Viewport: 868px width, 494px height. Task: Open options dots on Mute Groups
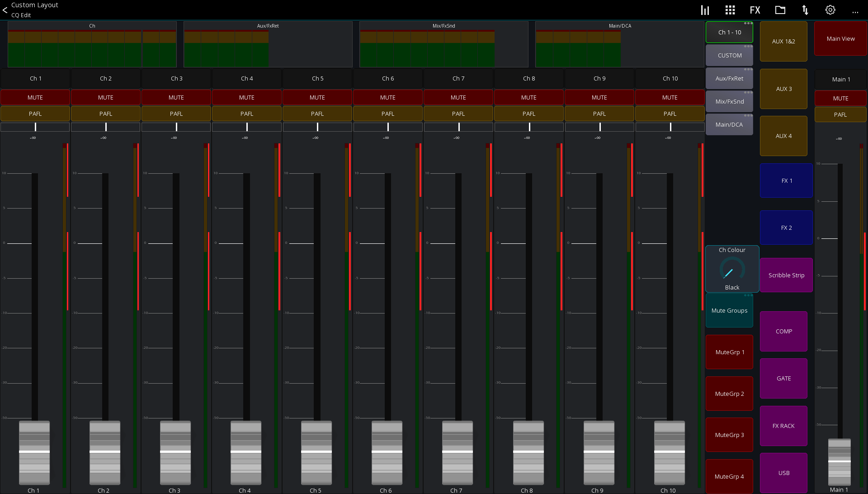749,295
